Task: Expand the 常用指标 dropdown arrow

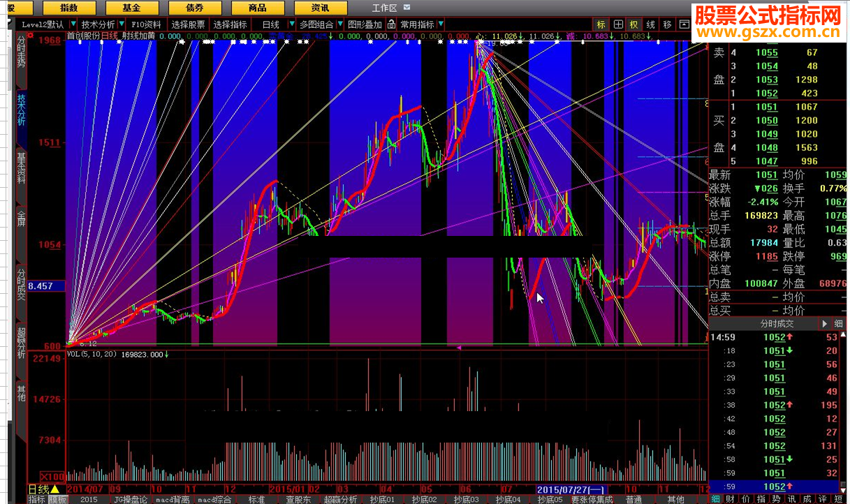Action: pos(441,24)
